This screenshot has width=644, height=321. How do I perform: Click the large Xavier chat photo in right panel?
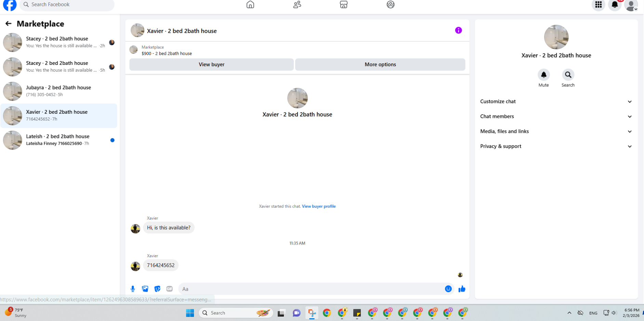[556, 37]
